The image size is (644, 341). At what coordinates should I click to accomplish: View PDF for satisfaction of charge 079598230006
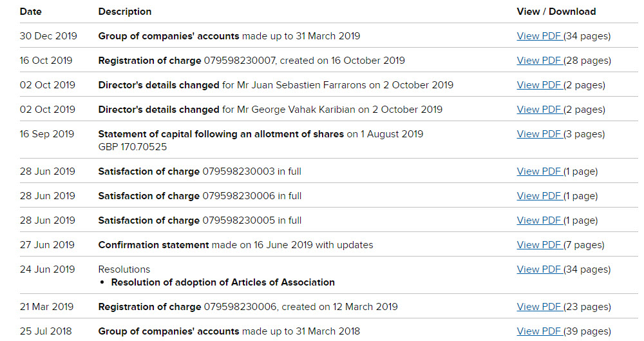[x=539, y=196]
